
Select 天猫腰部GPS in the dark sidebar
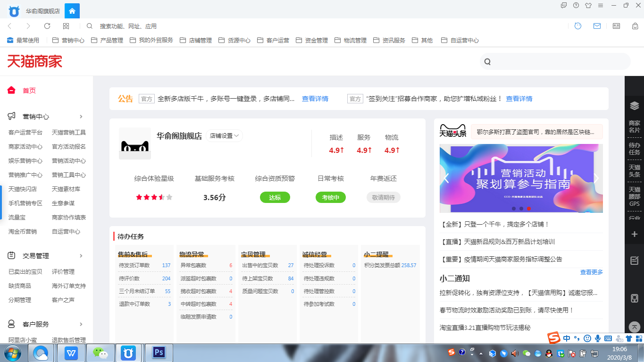(635, 196)
